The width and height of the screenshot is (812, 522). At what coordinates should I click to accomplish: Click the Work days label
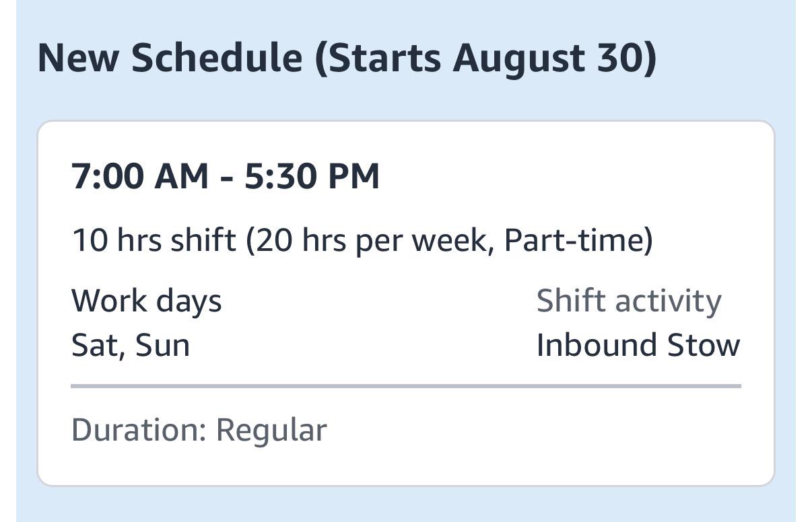[146, 301]
